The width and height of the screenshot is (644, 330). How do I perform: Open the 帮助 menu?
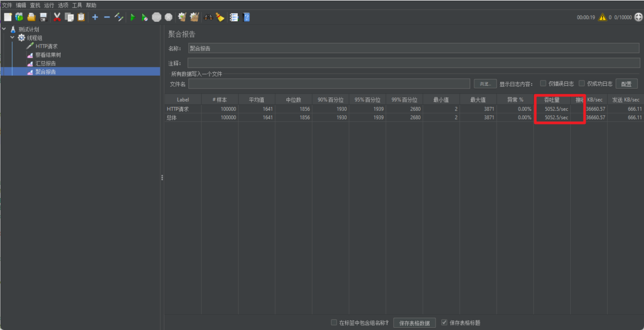[x=91, y=5]
